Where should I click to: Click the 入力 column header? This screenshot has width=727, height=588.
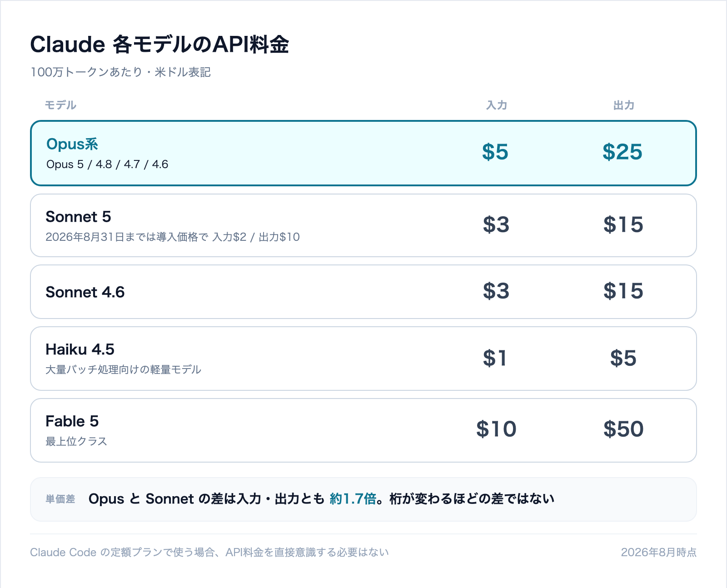point(496,105)
